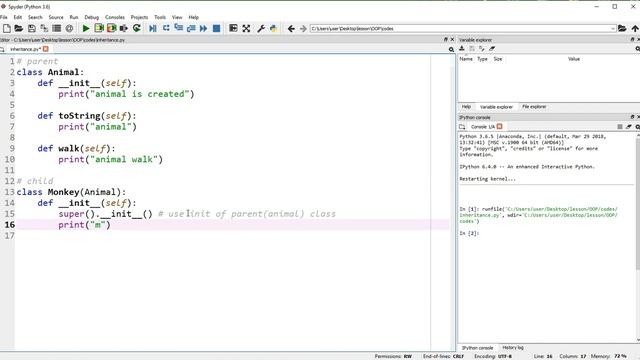Select the inheritance.py editor tab

point(25,49)
